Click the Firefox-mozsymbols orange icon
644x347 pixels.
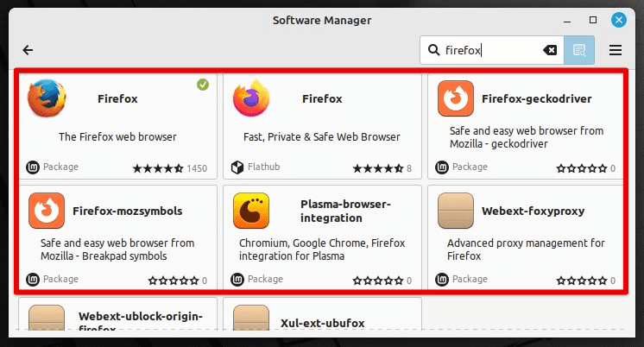tap(46, 211)
